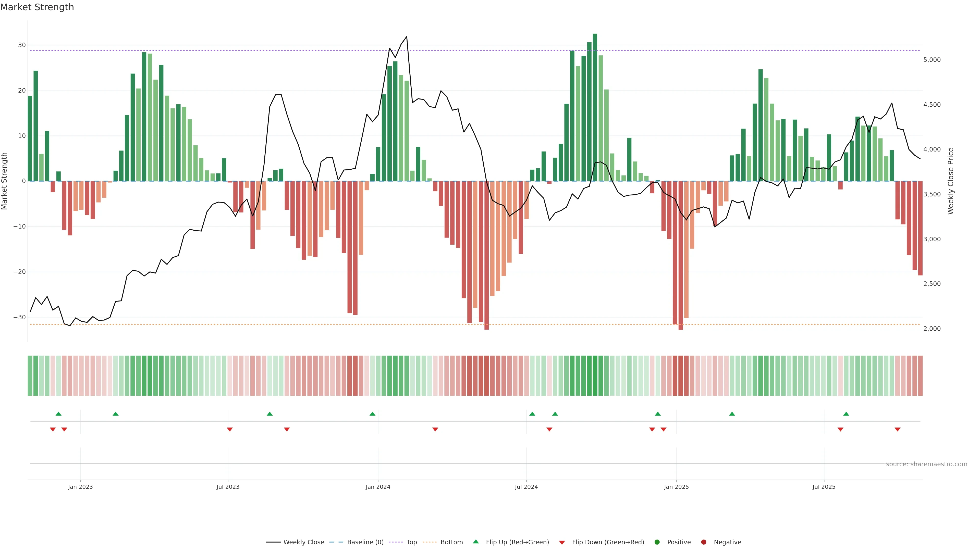
Task: Click green Flip Up triangle in legend
Action: 475,542
